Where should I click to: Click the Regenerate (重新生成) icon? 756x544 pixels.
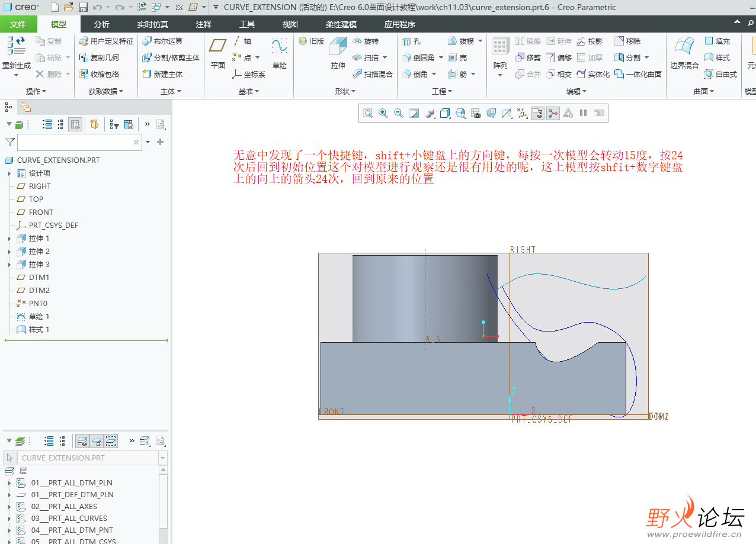tap(16, 46)
